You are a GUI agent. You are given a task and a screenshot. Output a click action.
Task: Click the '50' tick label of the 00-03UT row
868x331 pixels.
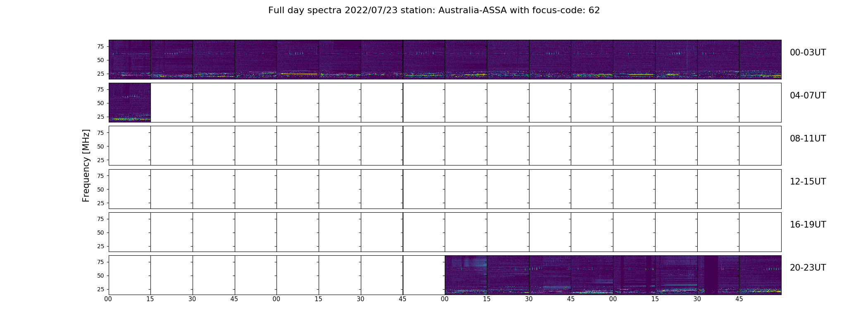click(x=100, y=60)
